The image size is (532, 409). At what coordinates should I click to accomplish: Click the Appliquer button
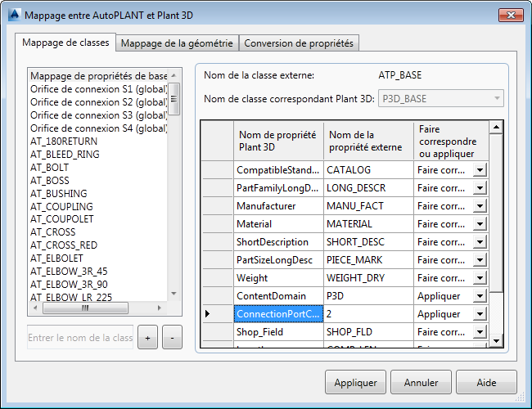(x=355, y=383)
